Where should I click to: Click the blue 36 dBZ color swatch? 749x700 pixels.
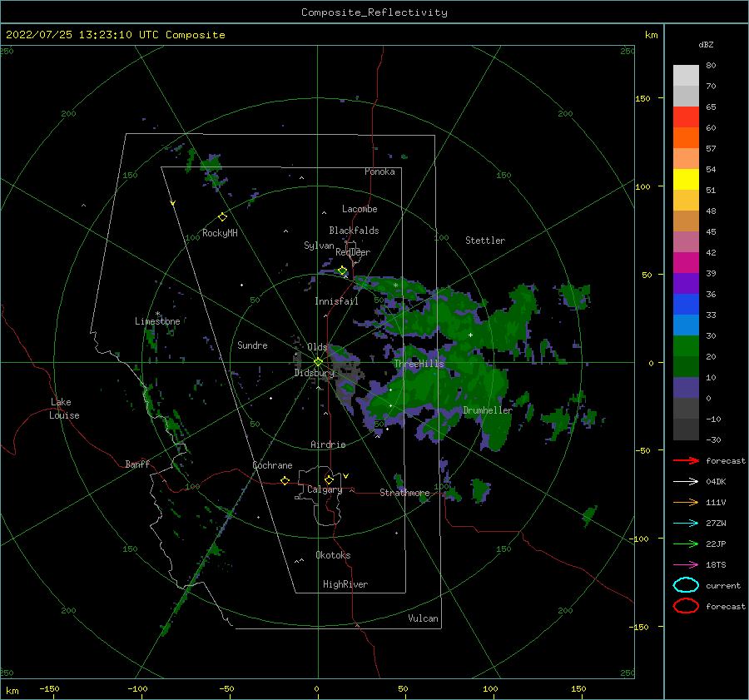(x=686, y=304)
